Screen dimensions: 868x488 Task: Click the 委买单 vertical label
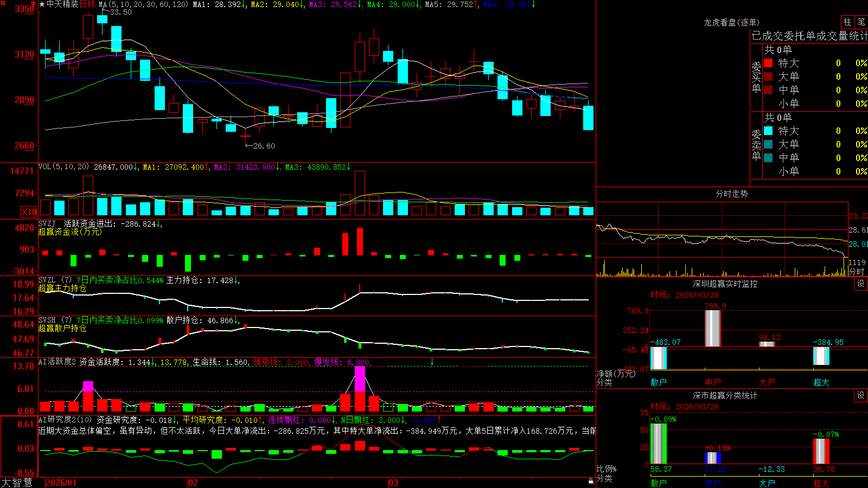pyautogui.click(x=756, y=76)
